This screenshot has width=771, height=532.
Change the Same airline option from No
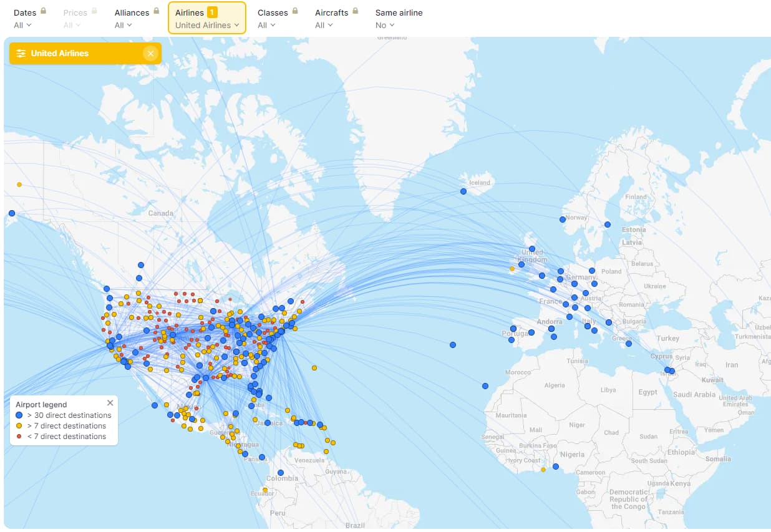[385, 25]
